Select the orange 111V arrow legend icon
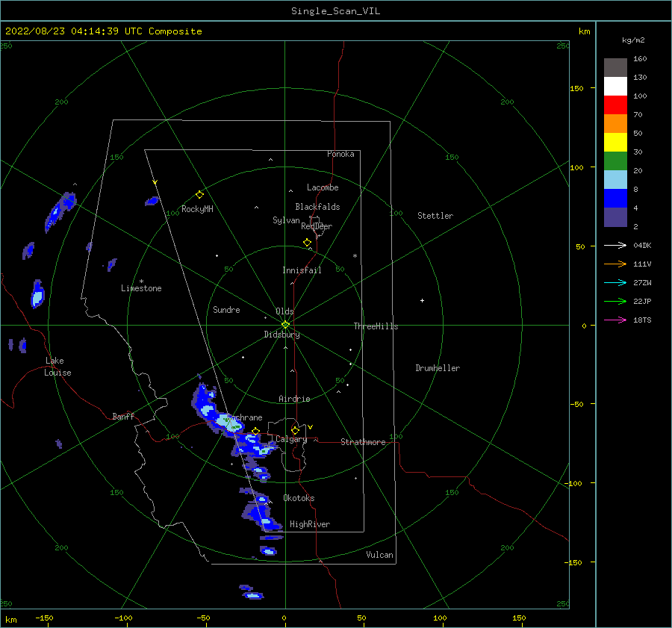This screenshot has height=628, width=672. coord(615,264)
